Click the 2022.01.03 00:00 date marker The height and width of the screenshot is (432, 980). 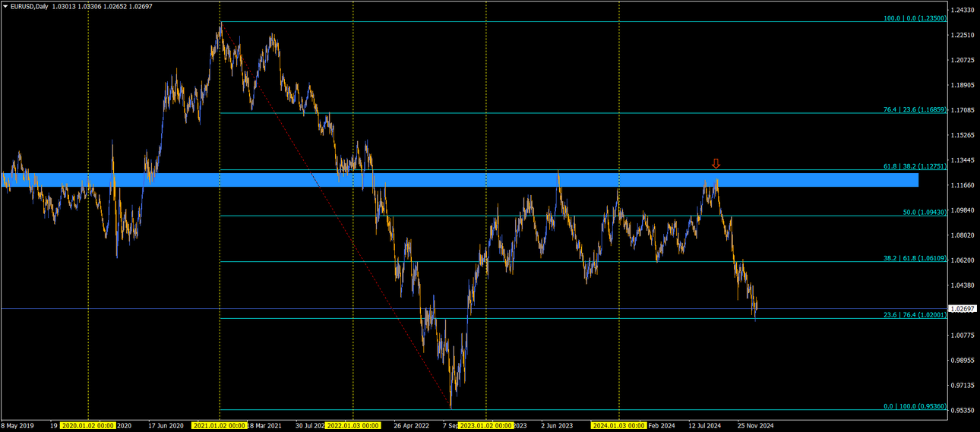(x=353, y=426)
